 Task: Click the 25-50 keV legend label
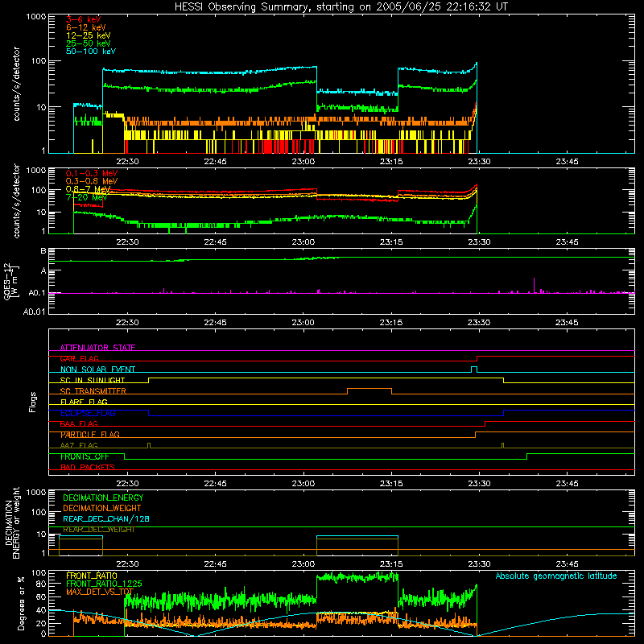coord(89,43)
